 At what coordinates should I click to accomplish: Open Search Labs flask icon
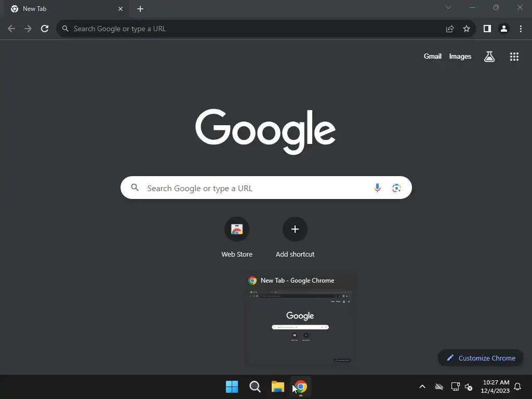click(x=489, y=57)
